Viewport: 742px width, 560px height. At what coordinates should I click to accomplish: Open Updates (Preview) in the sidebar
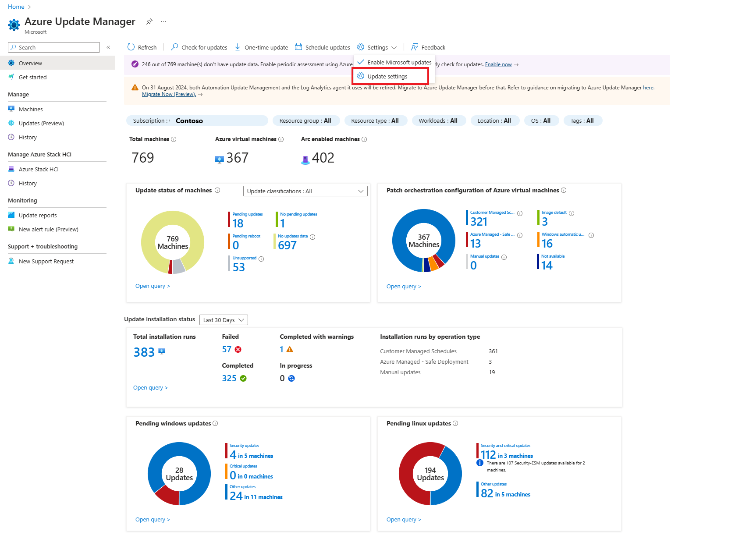coord(42,123)
